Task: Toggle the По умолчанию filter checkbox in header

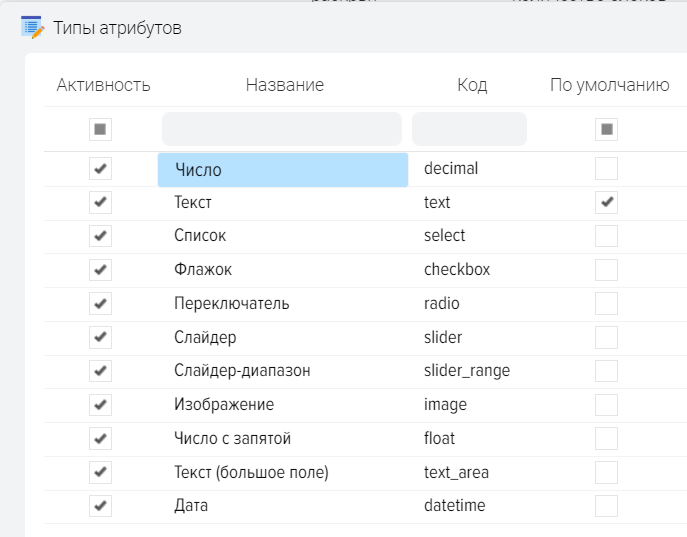Action: pos(607,129)
